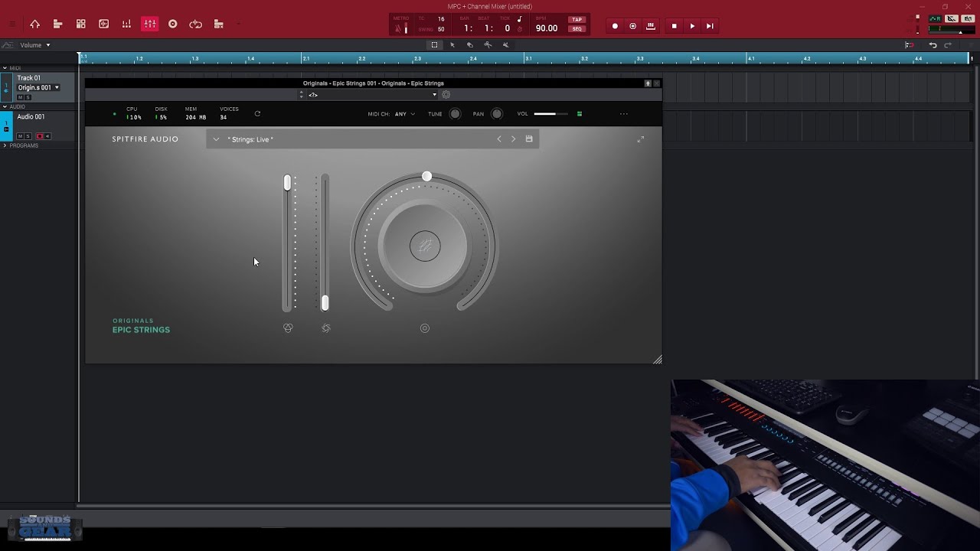Image resolution: width=980 pixels, height=551 pixels.
Task: Mute the Audio 001 track
Action: (21, 136)
